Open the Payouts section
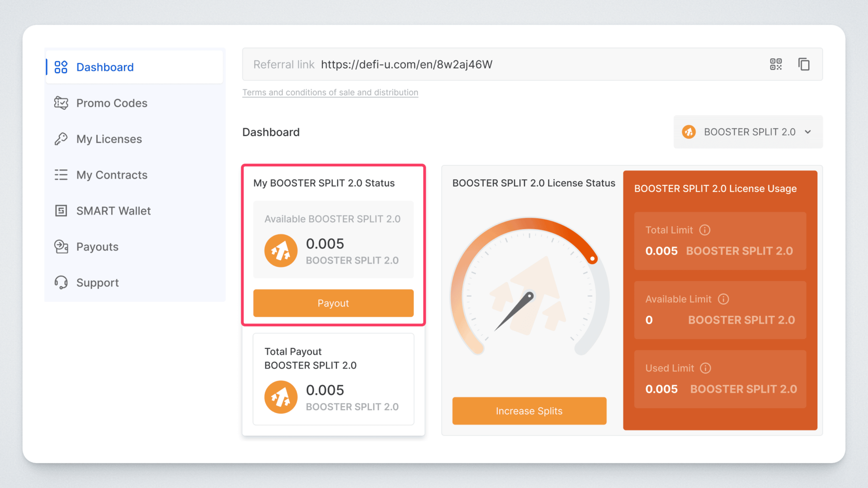Screen dimensions: 868x488 [x=97, y=247]
